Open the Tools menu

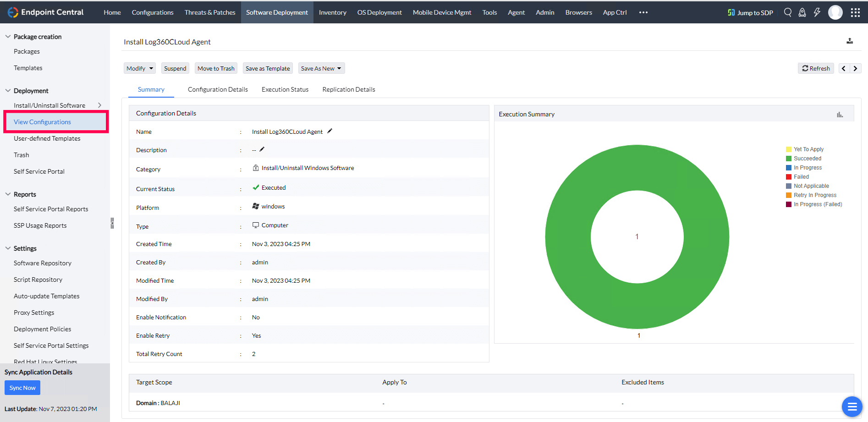point(489,12)
